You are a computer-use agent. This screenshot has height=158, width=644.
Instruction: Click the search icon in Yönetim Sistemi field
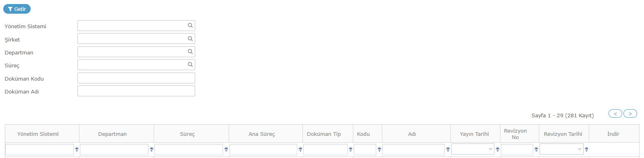[x=190, y=25]
